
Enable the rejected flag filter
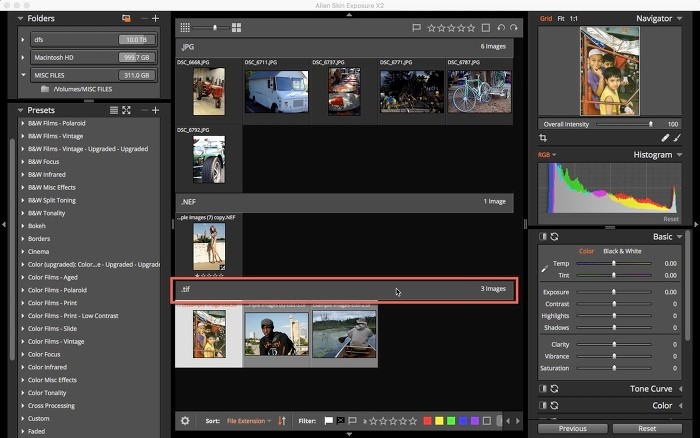point(340,421)
